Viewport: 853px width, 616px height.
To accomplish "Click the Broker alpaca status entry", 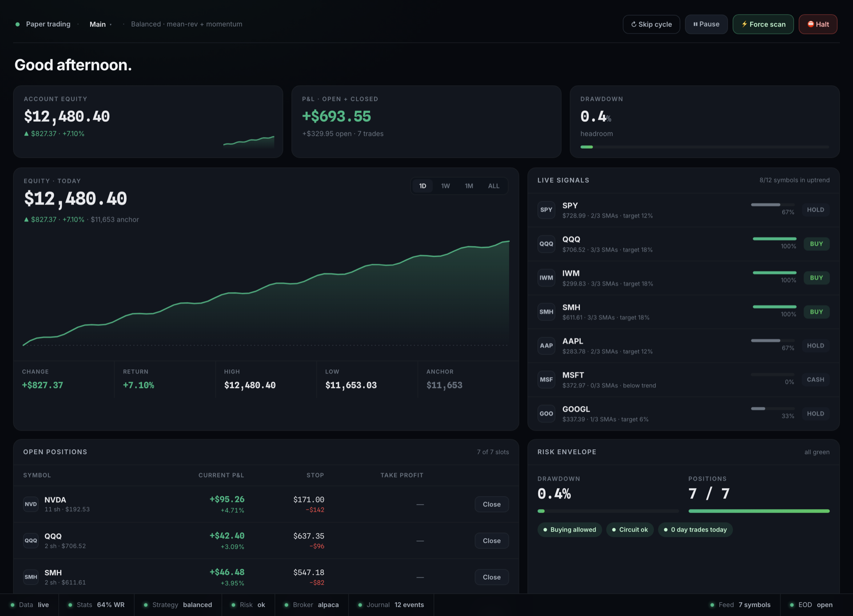I will pos(311,605).
